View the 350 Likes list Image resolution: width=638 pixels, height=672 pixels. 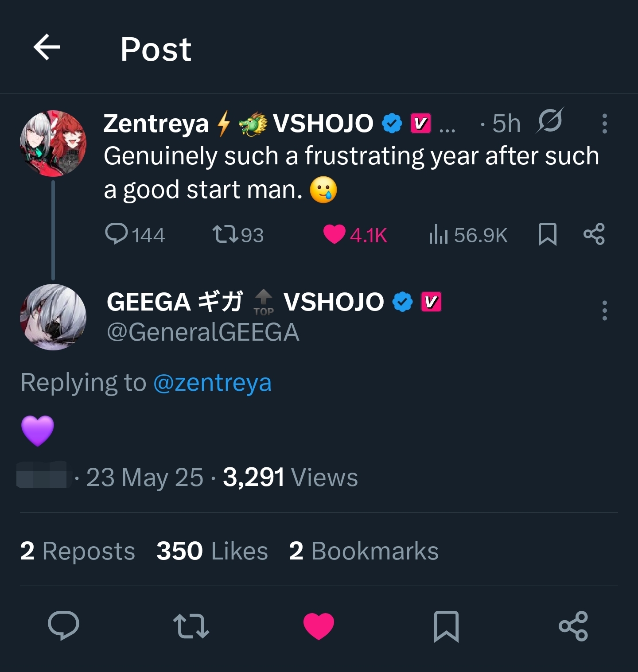click(x=212, y=551)
